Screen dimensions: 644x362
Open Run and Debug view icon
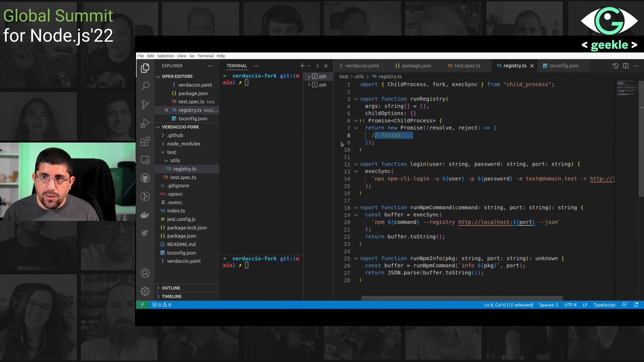coord(145,123)
